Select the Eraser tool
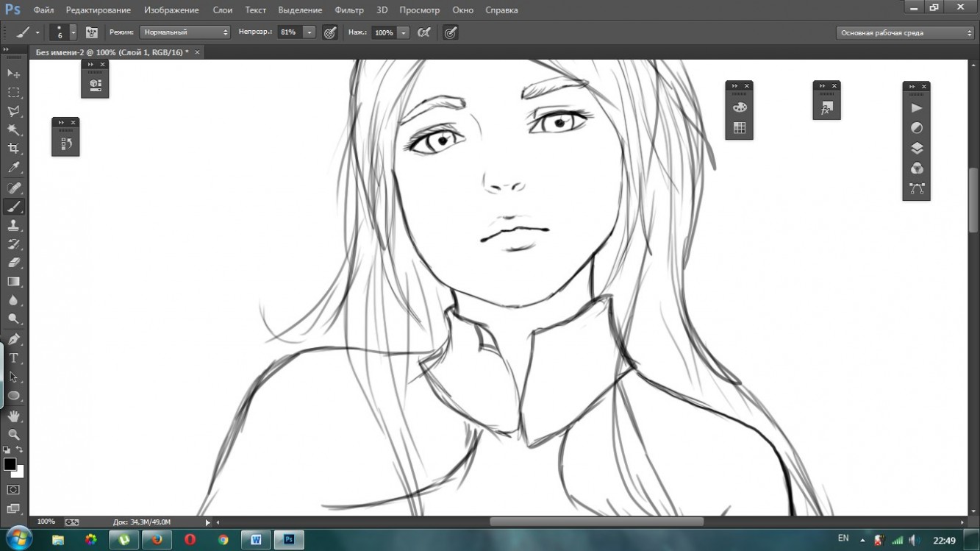980x551 pixels. click(13, 263)
